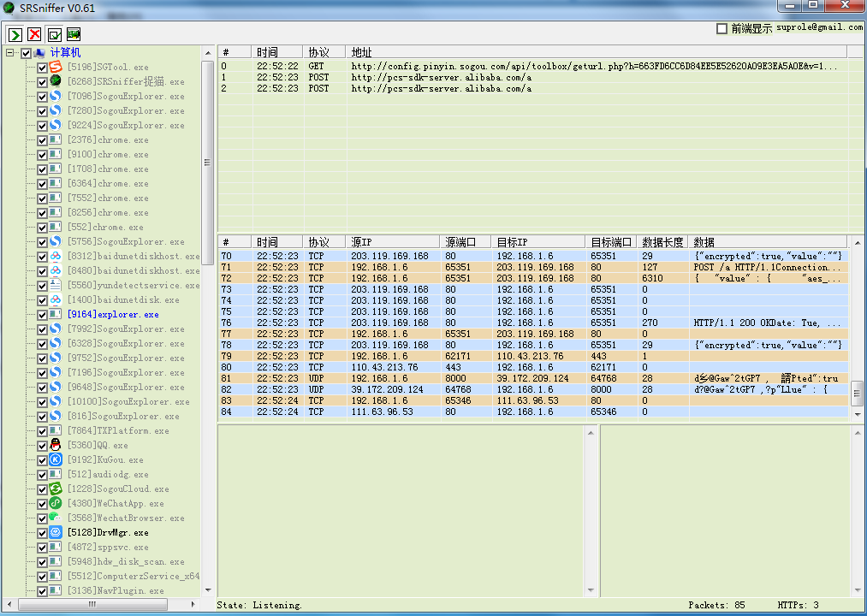
Task: Click the icon next to [7096]SogouExplorer.exe
Action: coord(56,96)
